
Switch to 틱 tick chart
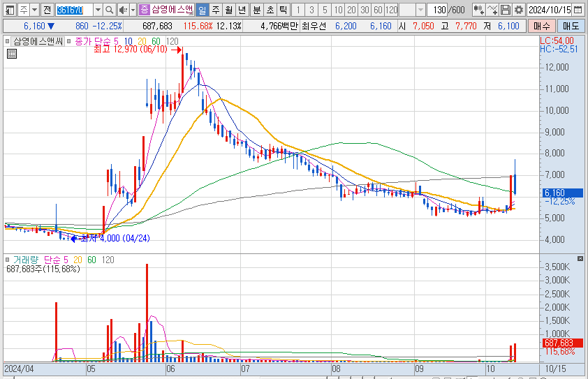coord(283,10)
